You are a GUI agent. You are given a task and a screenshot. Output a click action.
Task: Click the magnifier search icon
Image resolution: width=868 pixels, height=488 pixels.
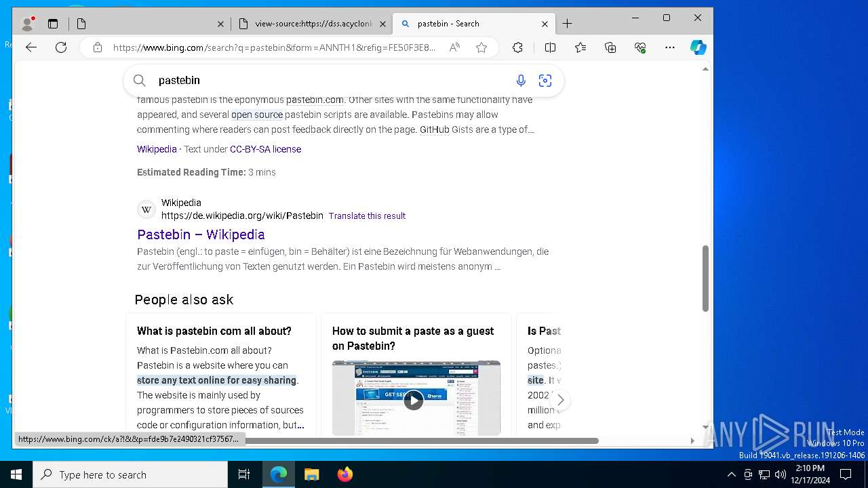pos(140,81)
